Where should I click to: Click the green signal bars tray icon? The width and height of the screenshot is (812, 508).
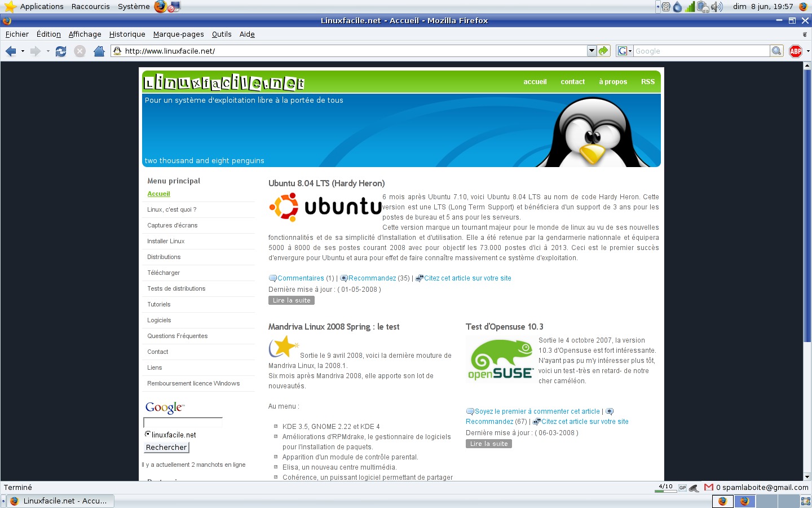690,7
